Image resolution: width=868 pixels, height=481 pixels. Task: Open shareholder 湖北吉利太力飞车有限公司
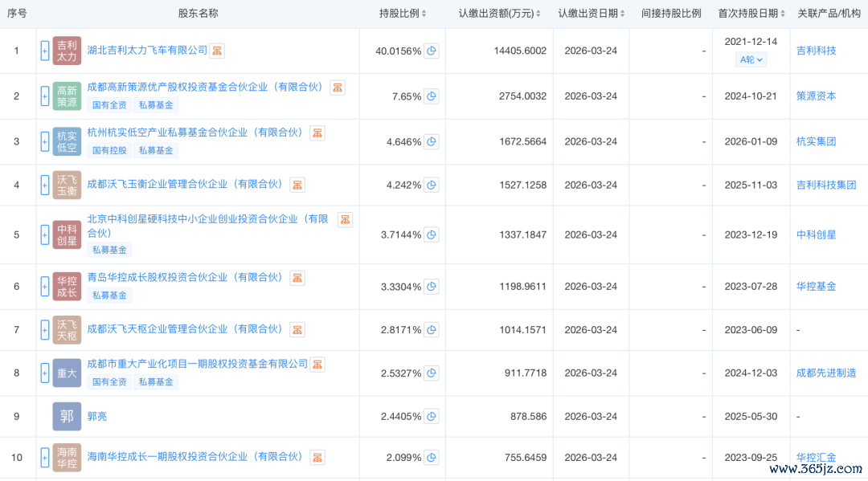pyautogui.click(x=147, y=51)
